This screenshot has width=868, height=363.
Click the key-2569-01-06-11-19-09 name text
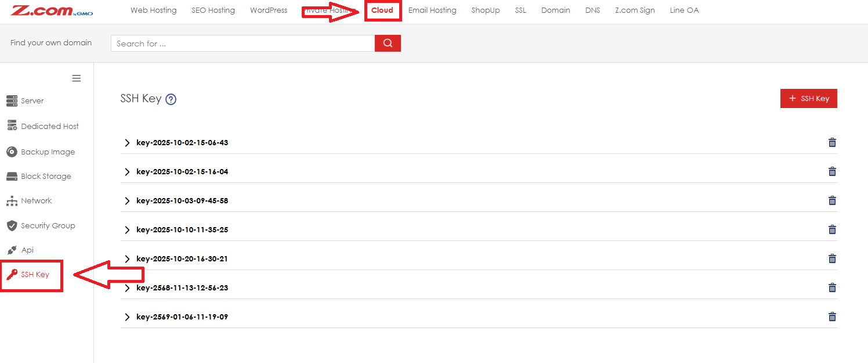[x=182, y=317]
